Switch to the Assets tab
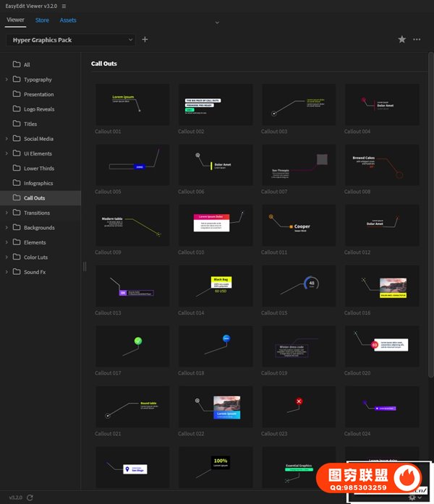 pyautogui.click(x=68, y=20)
